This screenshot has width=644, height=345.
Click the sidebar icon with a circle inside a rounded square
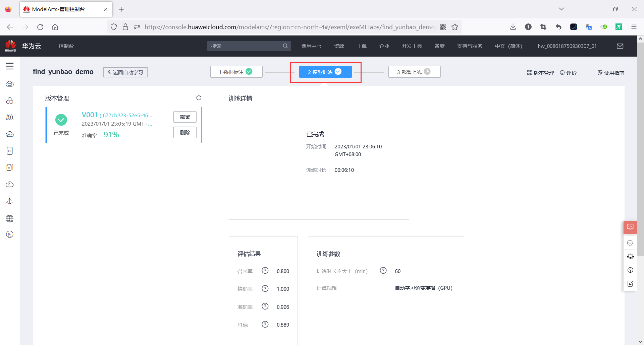[10, 151]
